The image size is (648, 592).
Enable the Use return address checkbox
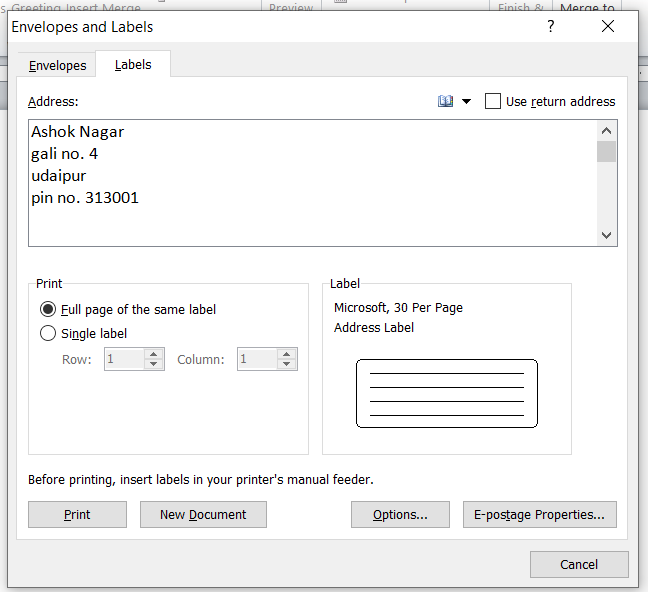(493, 101)
